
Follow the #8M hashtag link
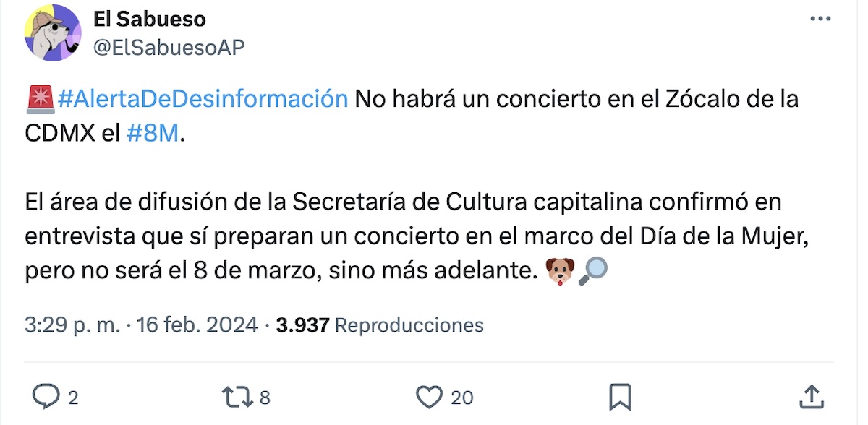[152, 134]
